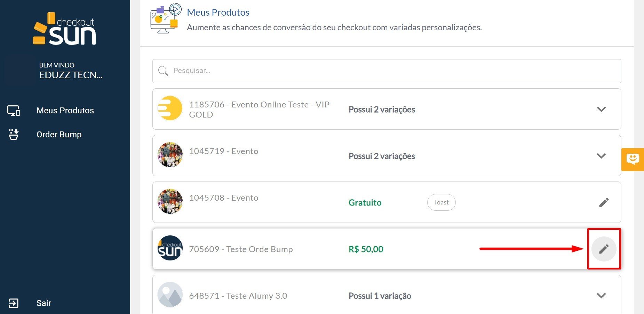This screenshot has width=644, height=314.
Task: Click the search magnifier icon
Action: 163,71
